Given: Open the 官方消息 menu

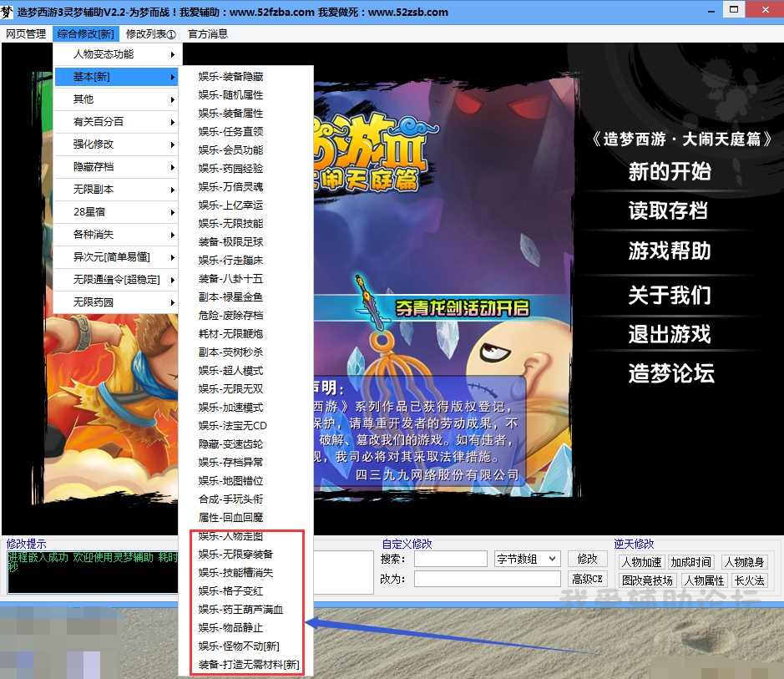Looking at the screenshot, I should [x=208, y=34].
